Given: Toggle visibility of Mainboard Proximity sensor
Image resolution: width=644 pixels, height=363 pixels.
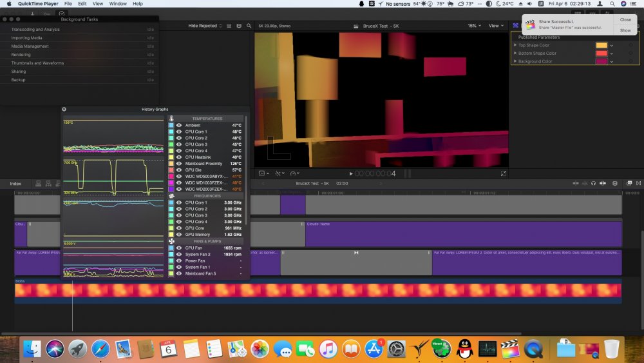Looking at the screenshot, I should tap(179, 164).
